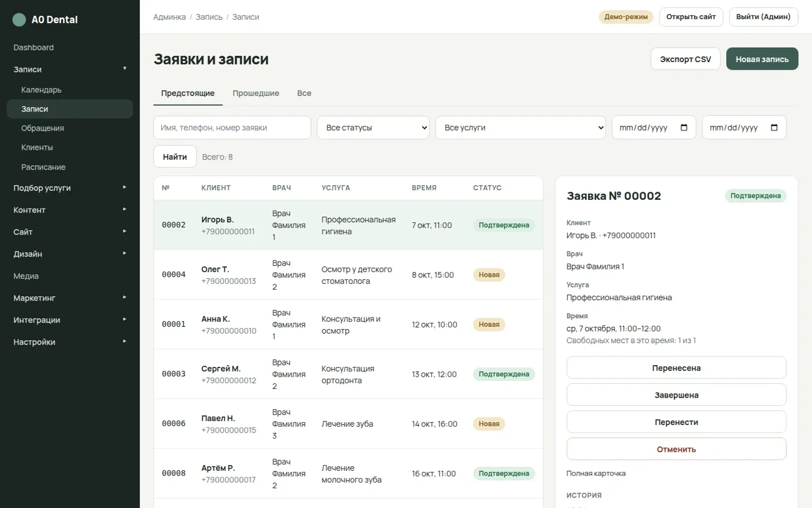Screen dimensions: 812x508
Task: Open the Все статусы dropdown
Action: tap(373, 128)
